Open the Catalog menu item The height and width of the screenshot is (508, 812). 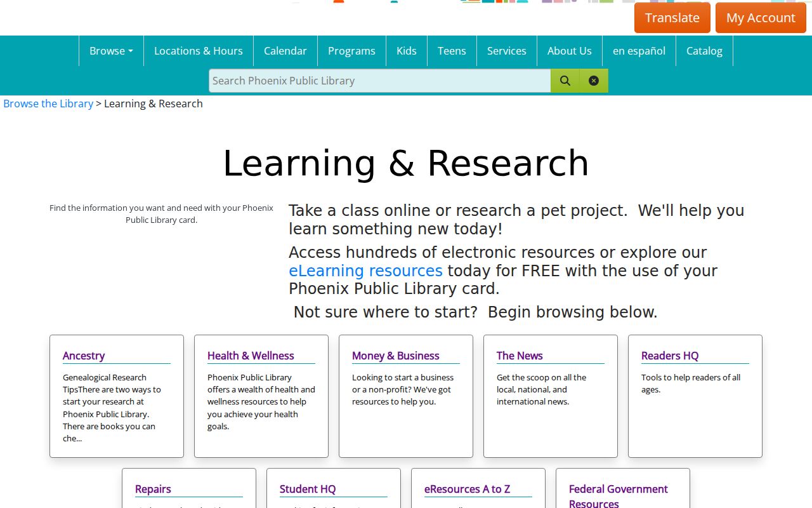click(x=704, y=51)
